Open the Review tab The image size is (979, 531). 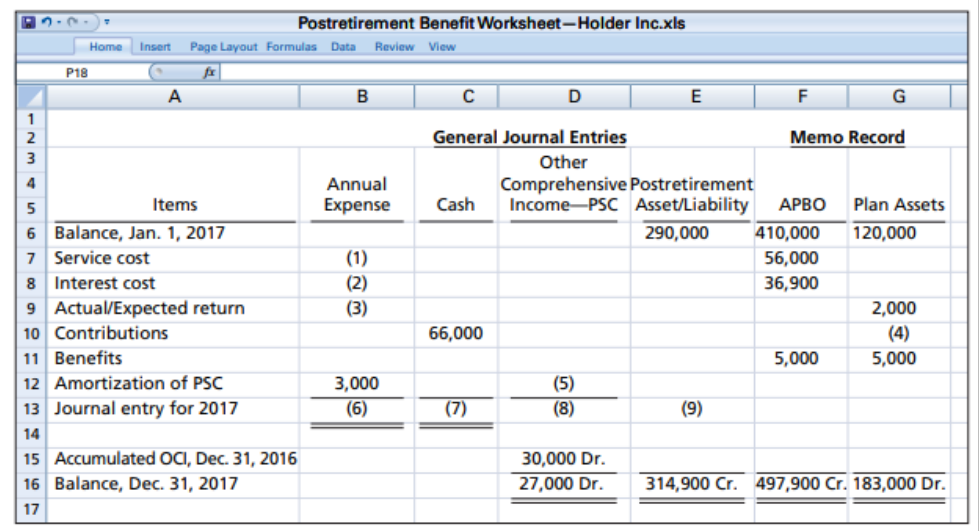(x=393, y=47)
